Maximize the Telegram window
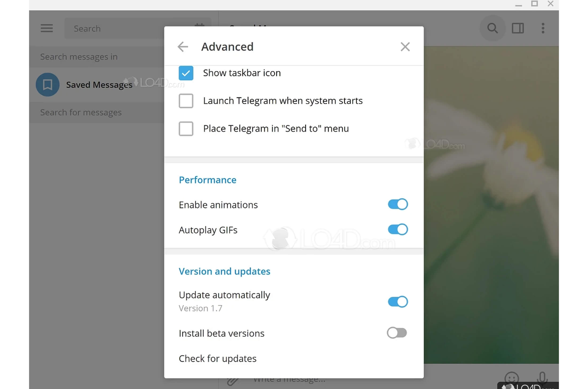This screenshot has width=588, height=389. [534, 4]
